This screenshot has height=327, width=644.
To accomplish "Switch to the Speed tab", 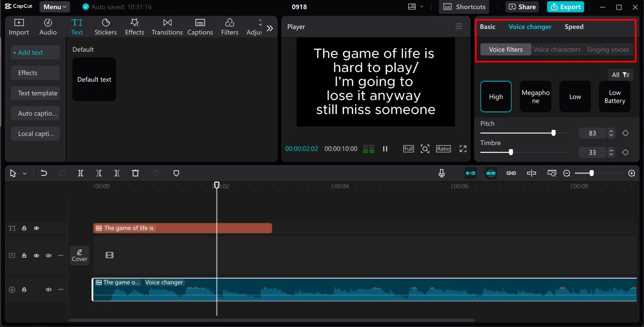I will click(x=574, y=27).
